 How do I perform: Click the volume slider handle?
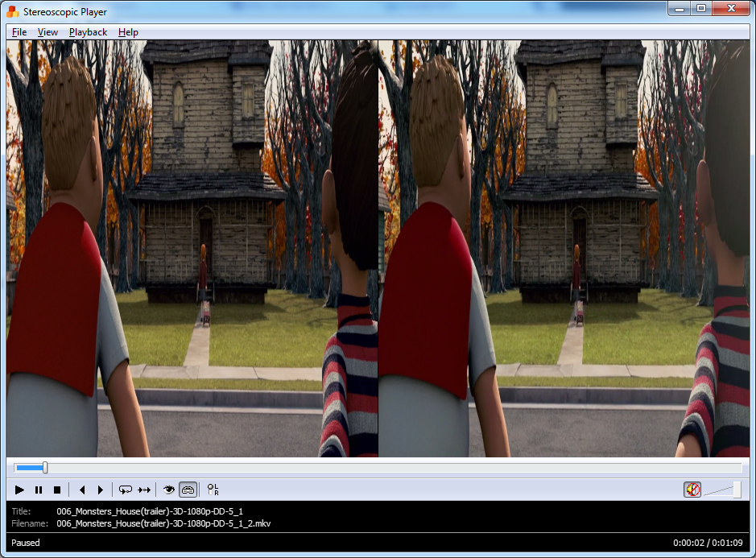tap(737, 490)
